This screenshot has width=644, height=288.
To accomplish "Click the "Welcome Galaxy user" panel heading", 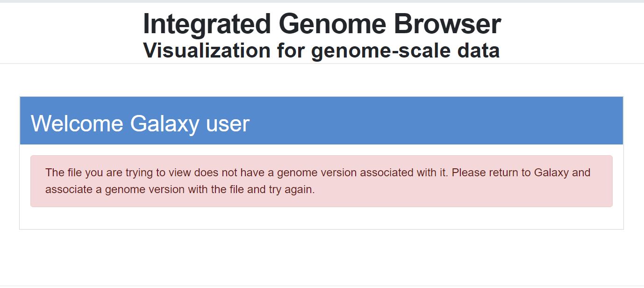I will tap(140, 123).
